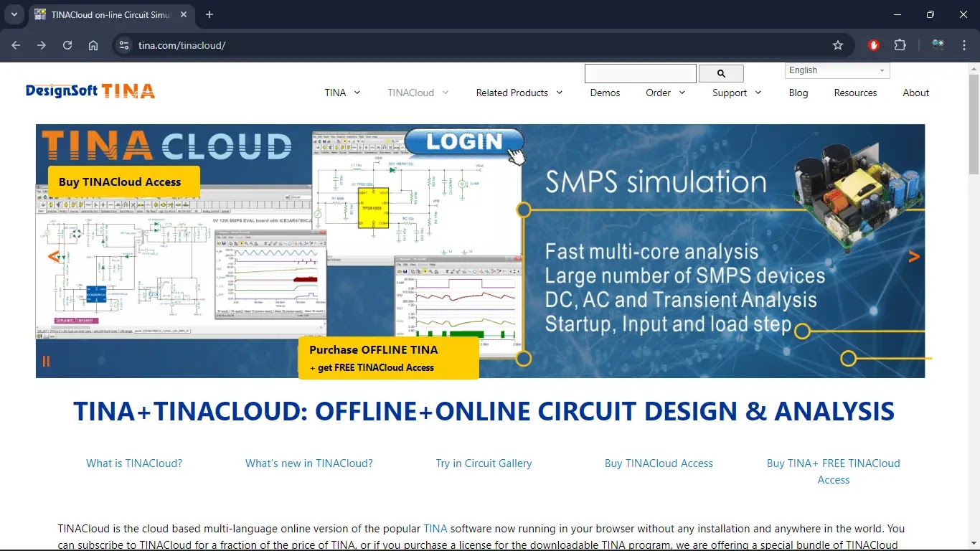980x551 pixels.
Task: Open Chrome three-dot menu
Action: 965,45
